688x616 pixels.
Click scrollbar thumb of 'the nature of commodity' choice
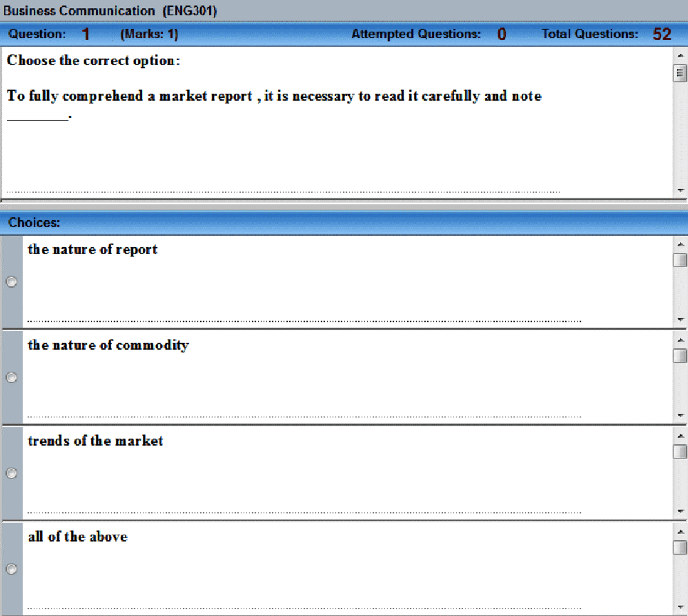(681, 356)
